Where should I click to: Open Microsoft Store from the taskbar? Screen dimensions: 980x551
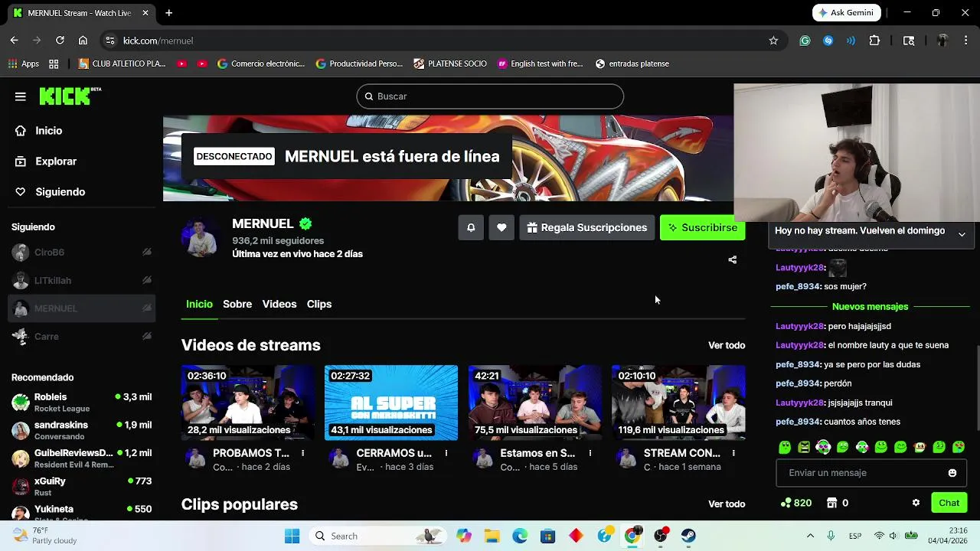(x=547, y=536)
